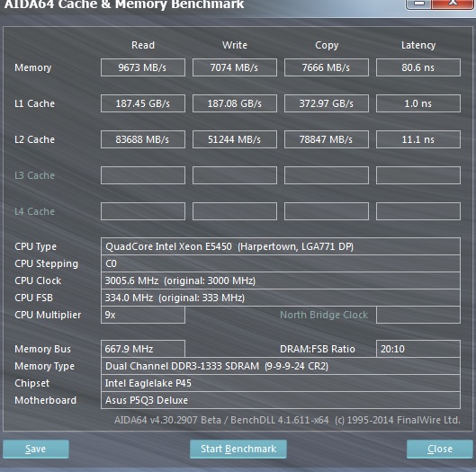
Task: Close window via red title-bar X
Action: point(453,4)
